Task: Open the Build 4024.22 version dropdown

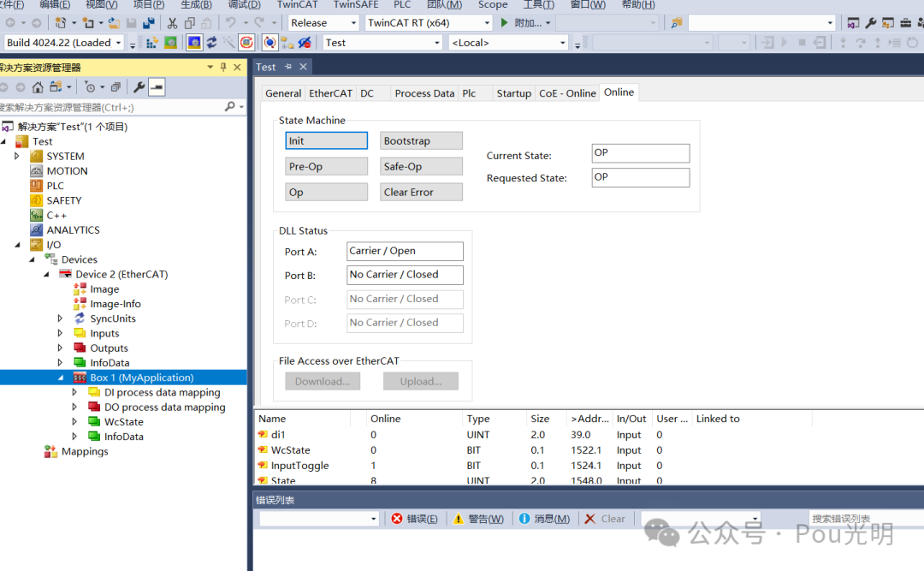Action: [x=118, y=43]
